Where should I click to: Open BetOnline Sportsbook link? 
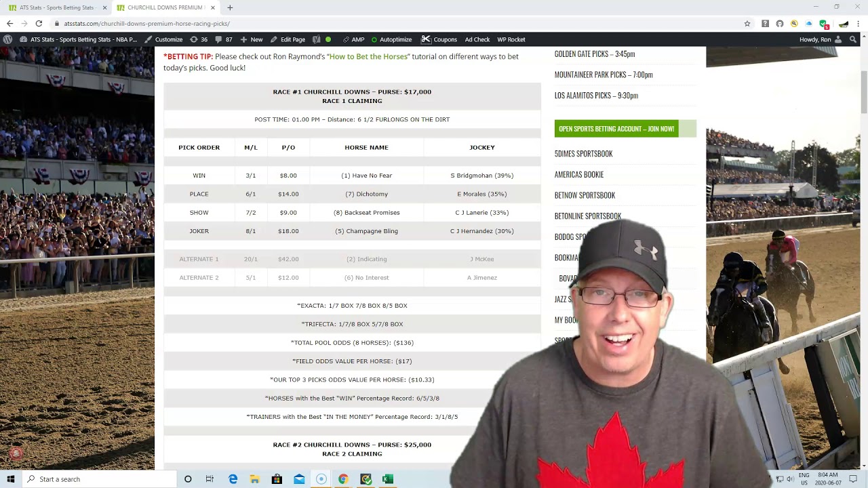tap(588, 216)
